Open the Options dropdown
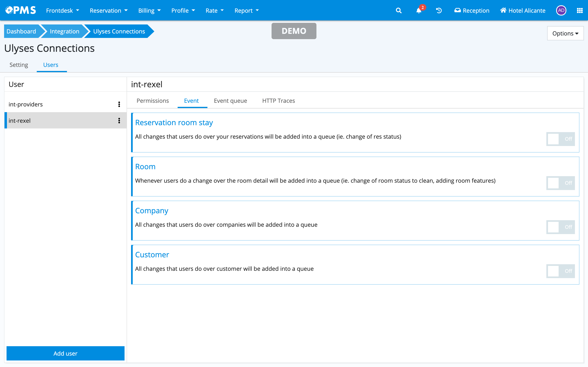588x367 pixels. point(565,33)
